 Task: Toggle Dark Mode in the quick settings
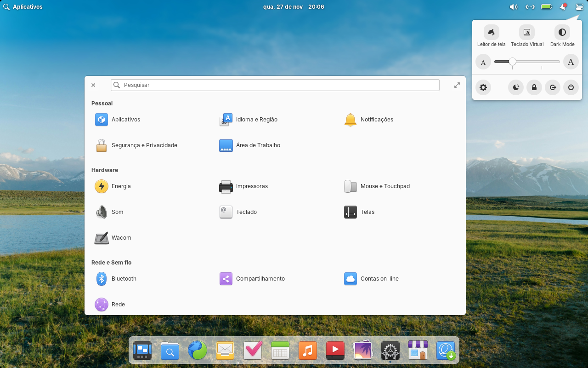click(x=562, y=32)
